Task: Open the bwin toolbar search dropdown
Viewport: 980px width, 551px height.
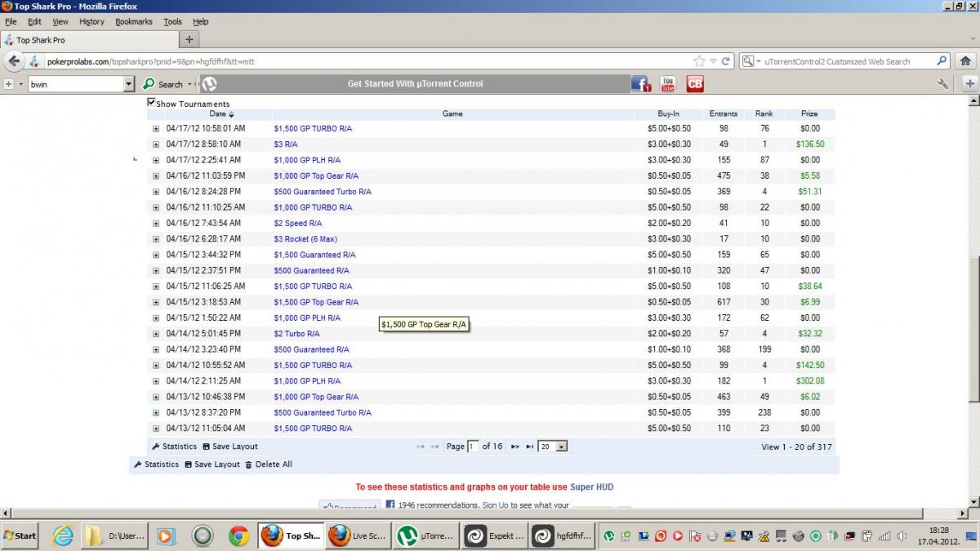Action: coord(129,84)
